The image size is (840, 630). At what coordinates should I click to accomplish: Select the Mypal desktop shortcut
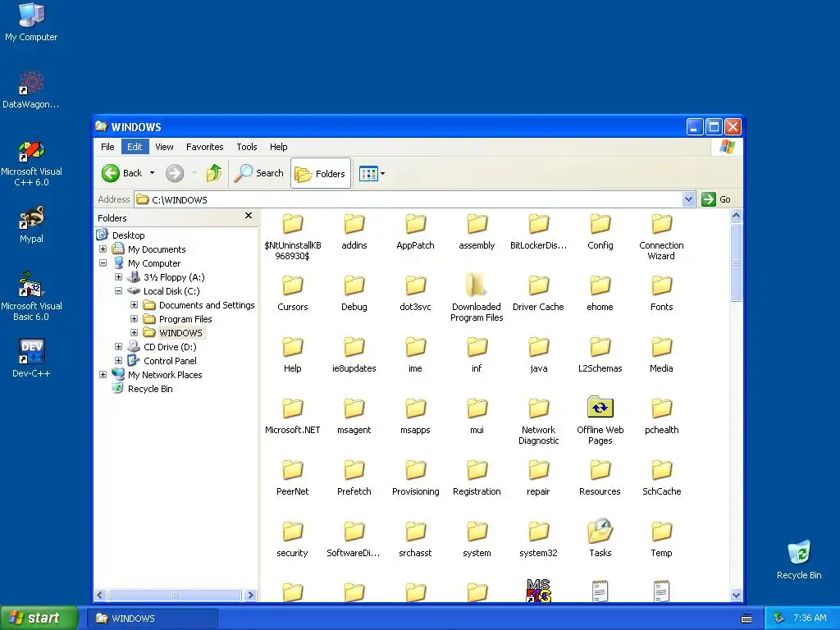(x=31, y=225)
